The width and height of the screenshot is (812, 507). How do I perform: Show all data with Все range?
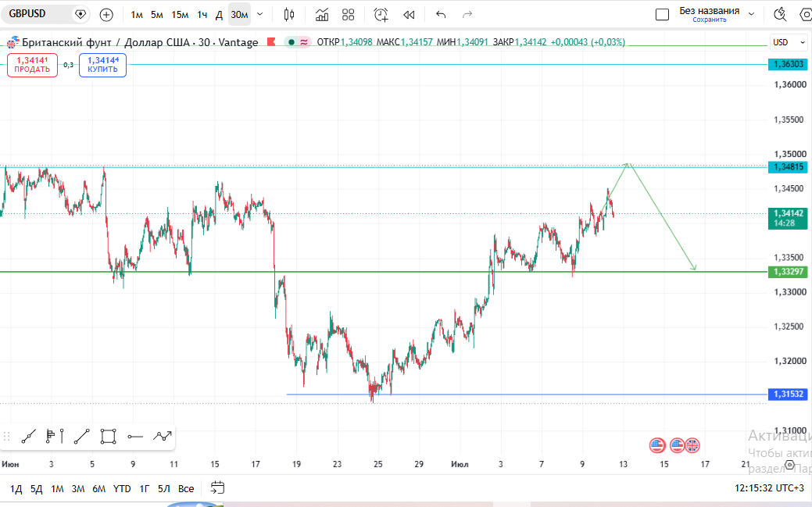(x=186, y=488)
